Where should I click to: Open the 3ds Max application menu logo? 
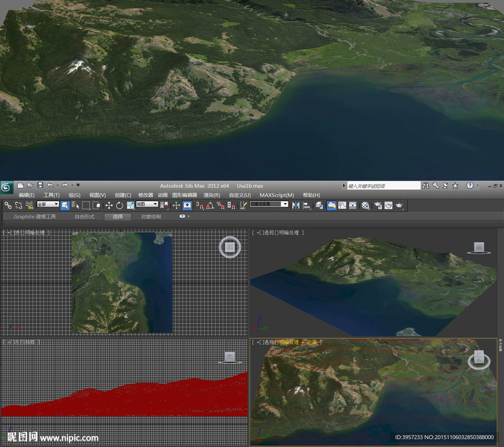pos(6,188)
